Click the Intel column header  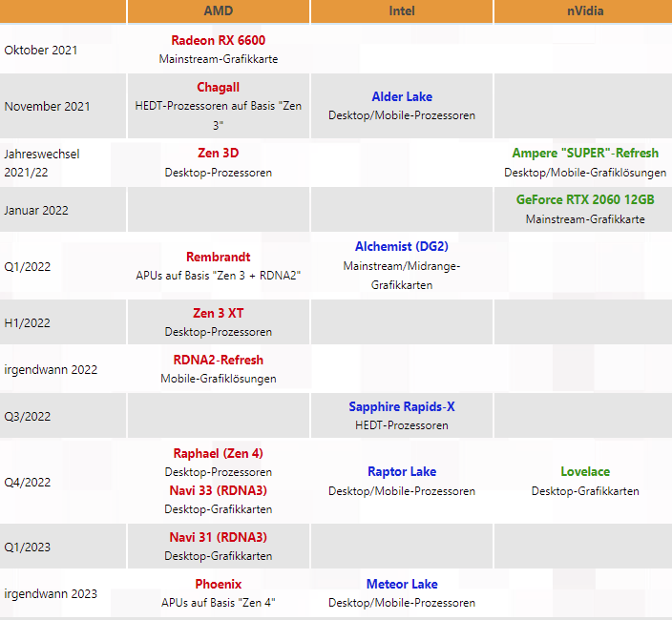click(402, 11)
